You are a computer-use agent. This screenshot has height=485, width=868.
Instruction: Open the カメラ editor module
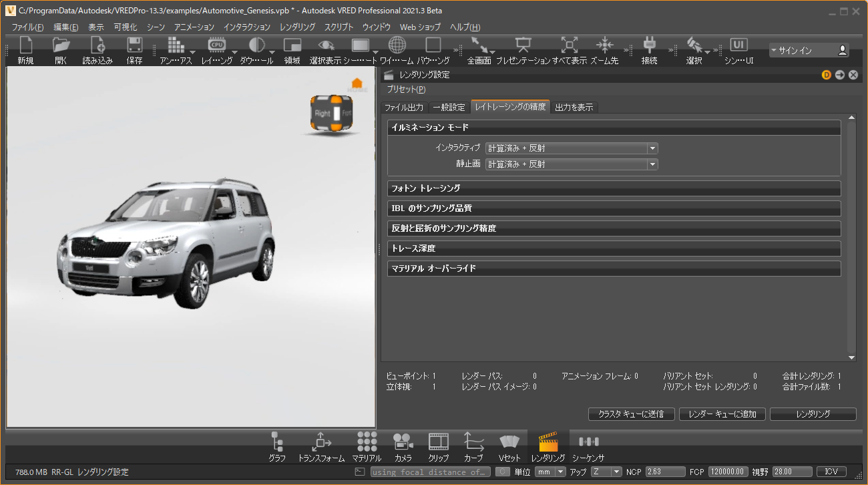(x=403, y=447)
